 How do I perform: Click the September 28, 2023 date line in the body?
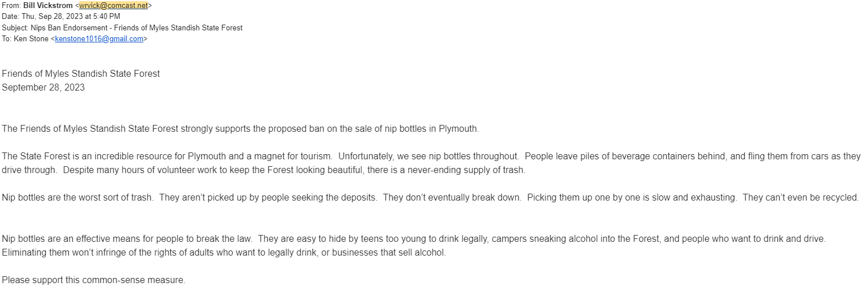pos(43,87)
